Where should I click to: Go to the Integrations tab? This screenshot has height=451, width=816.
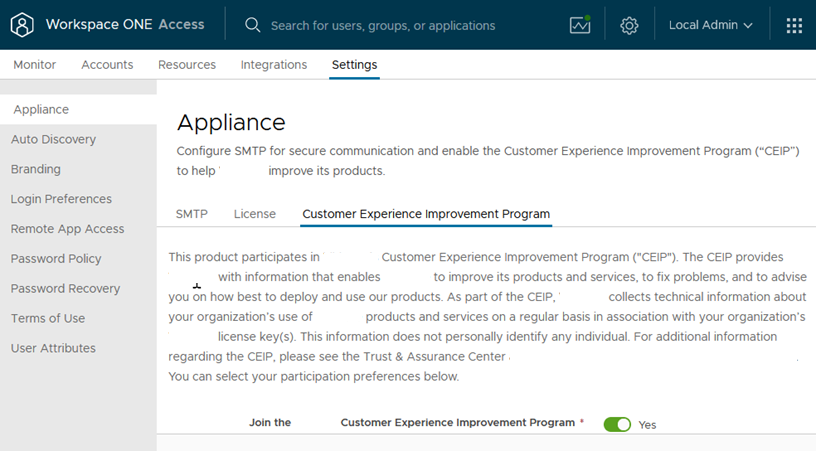point(274,65)
